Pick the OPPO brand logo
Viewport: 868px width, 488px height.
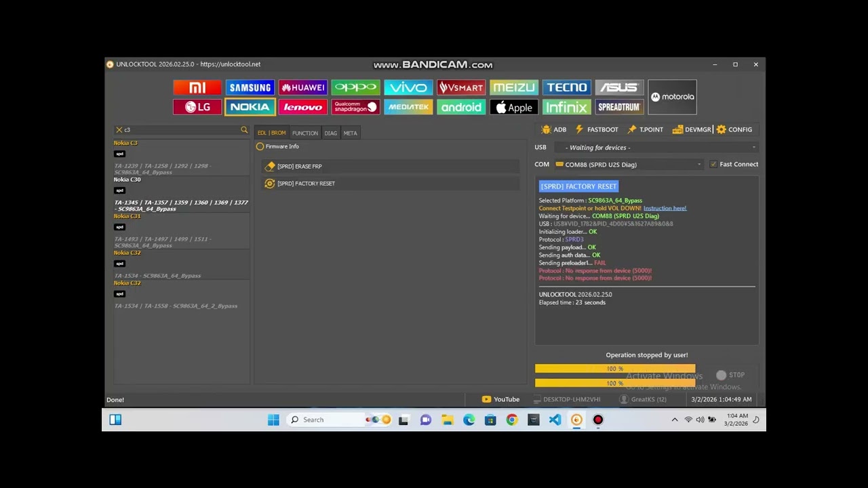(x=356, y=87)
